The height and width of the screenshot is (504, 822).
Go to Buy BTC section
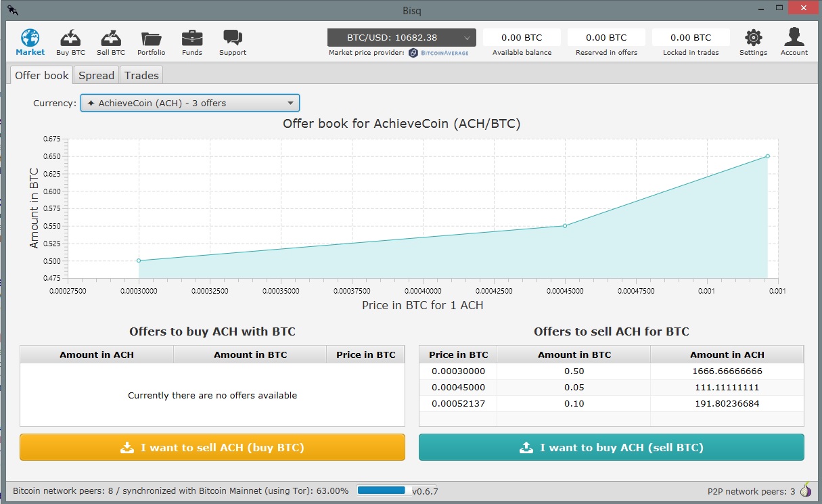[70, 42]
